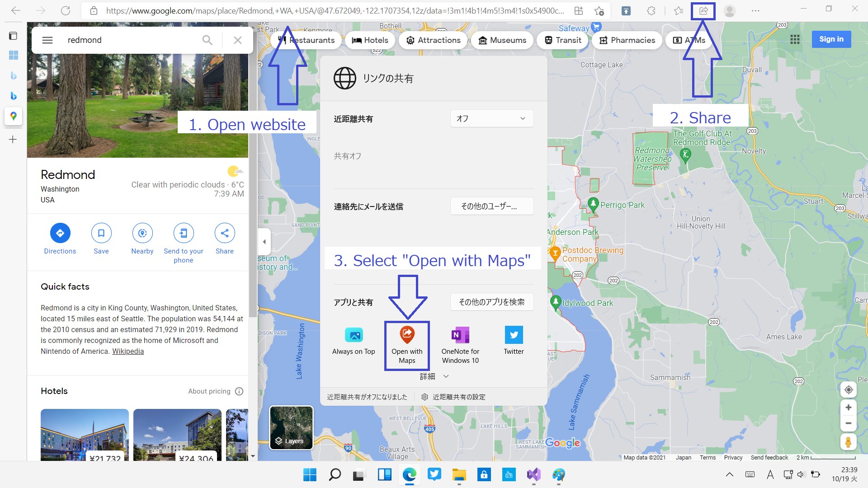868x488 pixels.
Task: Open nearby sharing オフ dropdown
Action: tap(492, 118)
